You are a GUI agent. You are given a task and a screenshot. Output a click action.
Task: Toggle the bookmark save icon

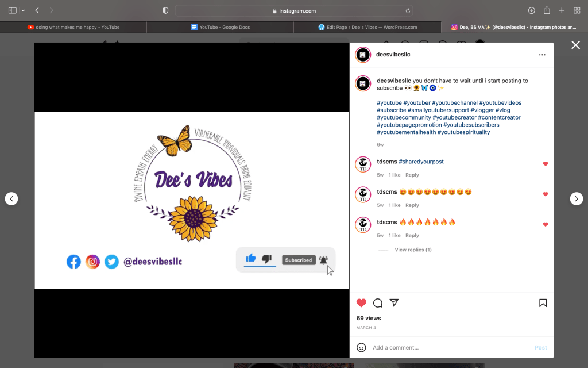543,303
